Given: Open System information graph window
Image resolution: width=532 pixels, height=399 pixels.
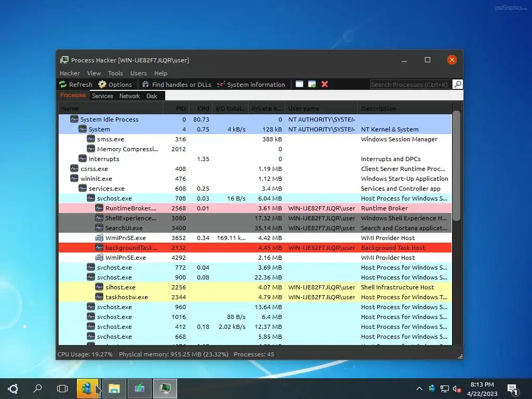Looking at the screenshot, I should pos(251,85).
